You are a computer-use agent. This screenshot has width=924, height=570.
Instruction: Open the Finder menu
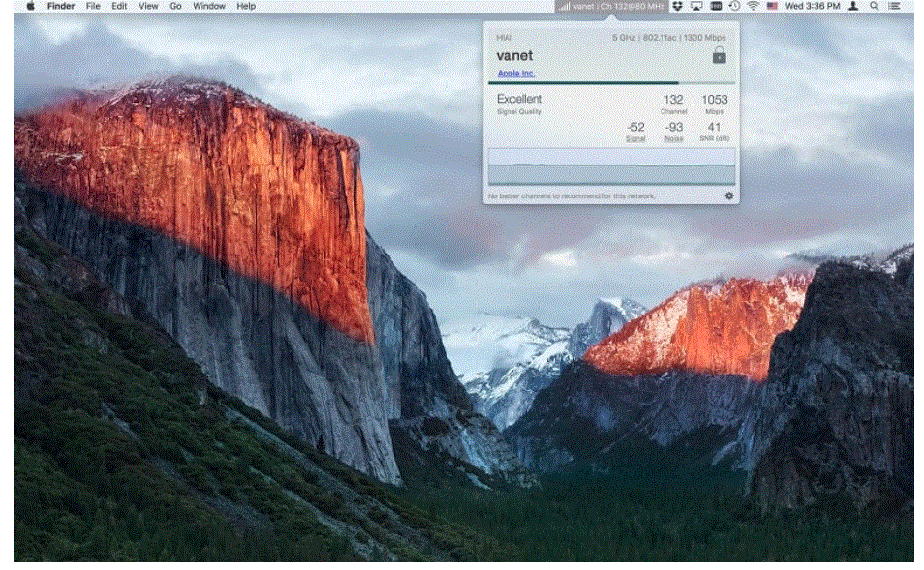coord(61,6)
